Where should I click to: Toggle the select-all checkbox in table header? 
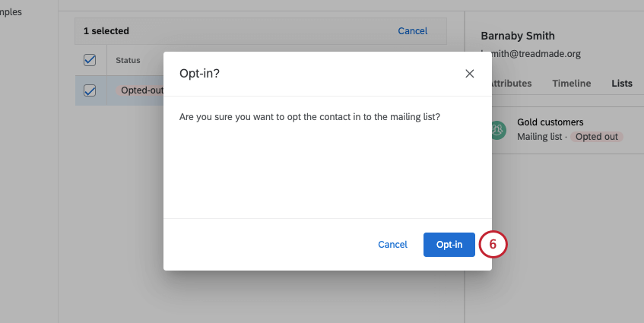pyautogui.click(x=90, y=60)
